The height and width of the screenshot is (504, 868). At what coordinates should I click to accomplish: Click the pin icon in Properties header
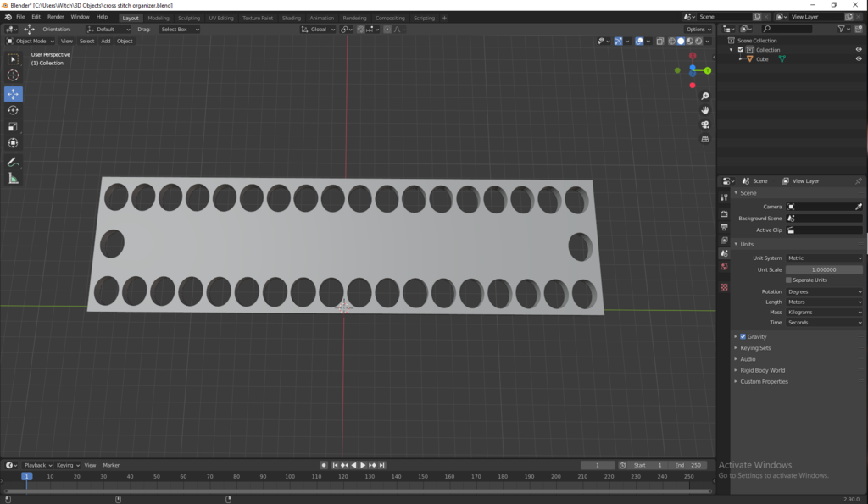(x=858, y=181)
